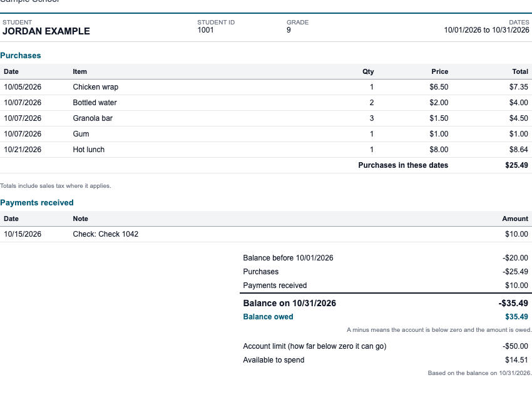This screenshot has height=407, width=532.
Task: Select the summary purchases amount -$25.49
Action: tap(515, 272)
